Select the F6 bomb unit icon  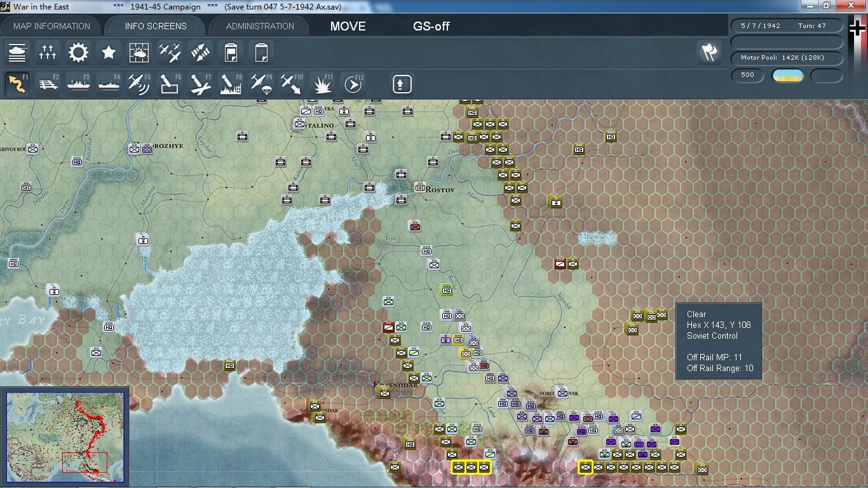click(170, 84)
